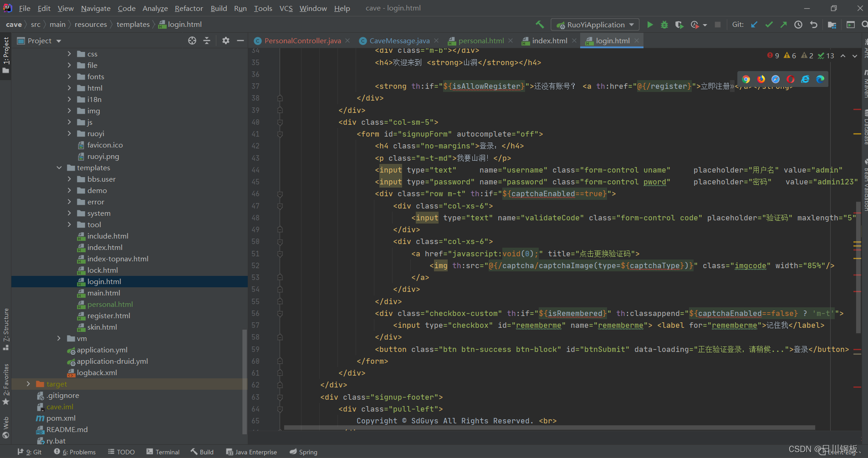868x458 pixels.
Task: Switch to PersonalController.java tab
Action: [x=302, y=41]
